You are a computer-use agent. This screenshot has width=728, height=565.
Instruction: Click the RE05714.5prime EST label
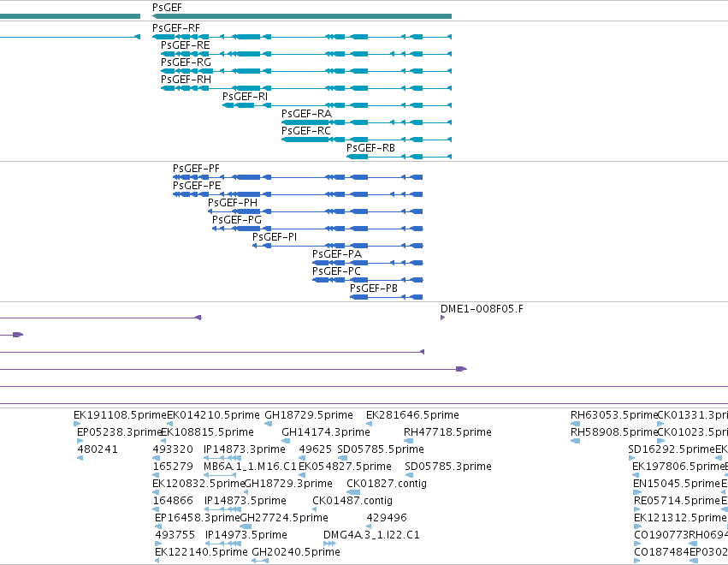pyautogui.click(x=677, y=501)
